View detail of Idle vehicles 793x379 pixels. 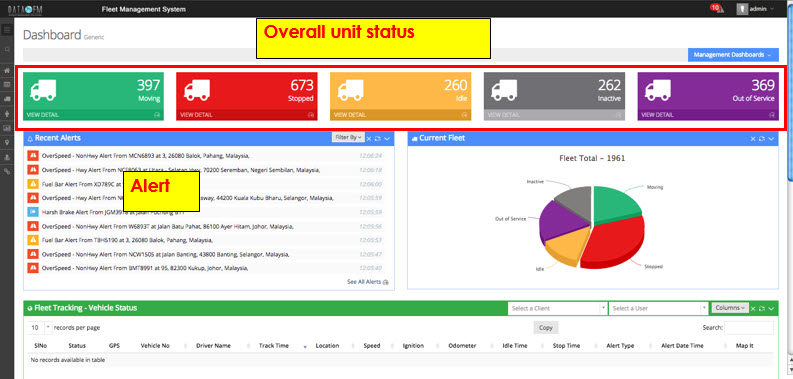click(350, 115)
